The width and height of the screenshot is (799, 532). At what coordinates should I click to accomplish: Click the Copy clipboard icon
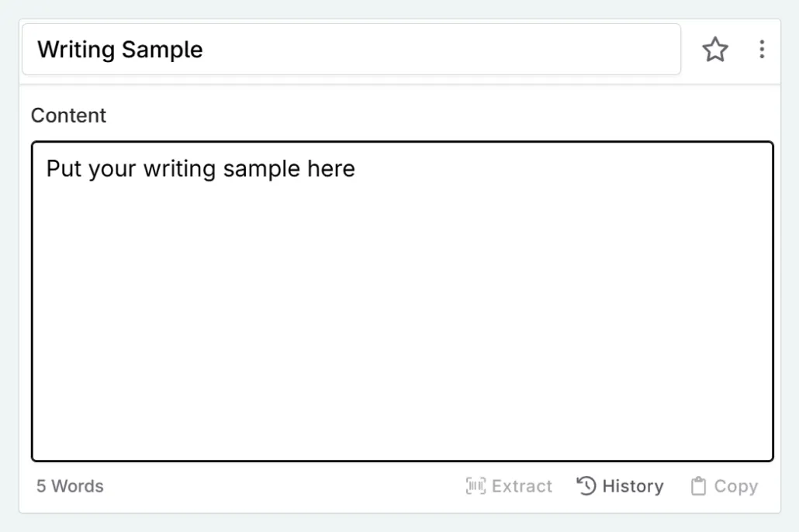(x=698, y=485)
